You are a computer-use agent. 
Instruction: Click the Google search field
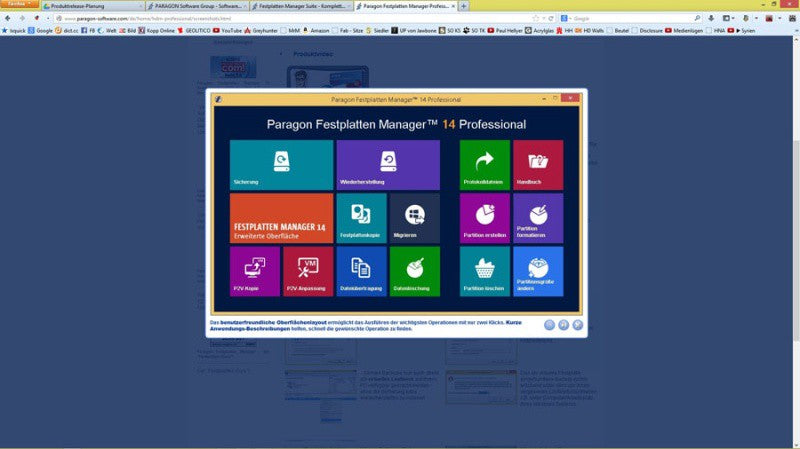point(633,18)
